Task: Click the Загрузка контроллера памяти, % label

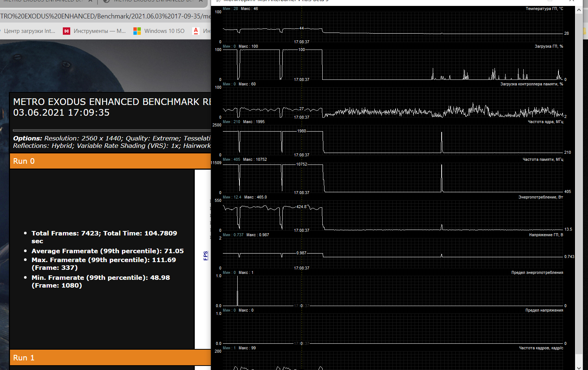Action: 532,84
